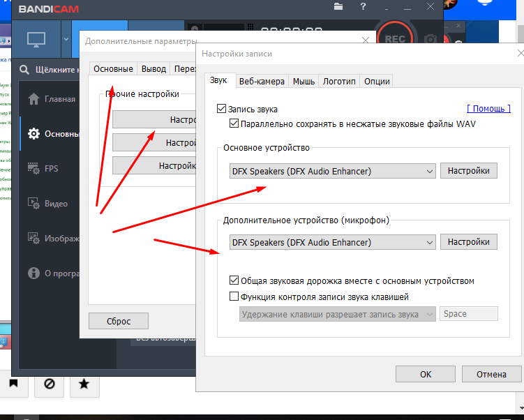This screenshot has width=524, height=420.
Task: Open Дополнительное устройство microphone dropdown
Action: point(333,242)
